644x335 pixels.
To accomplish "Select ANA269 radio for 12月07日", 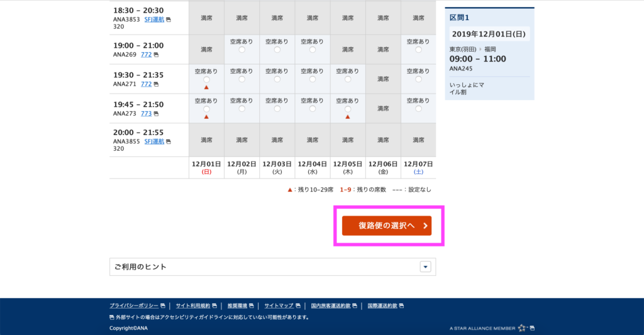I will 418,50.
